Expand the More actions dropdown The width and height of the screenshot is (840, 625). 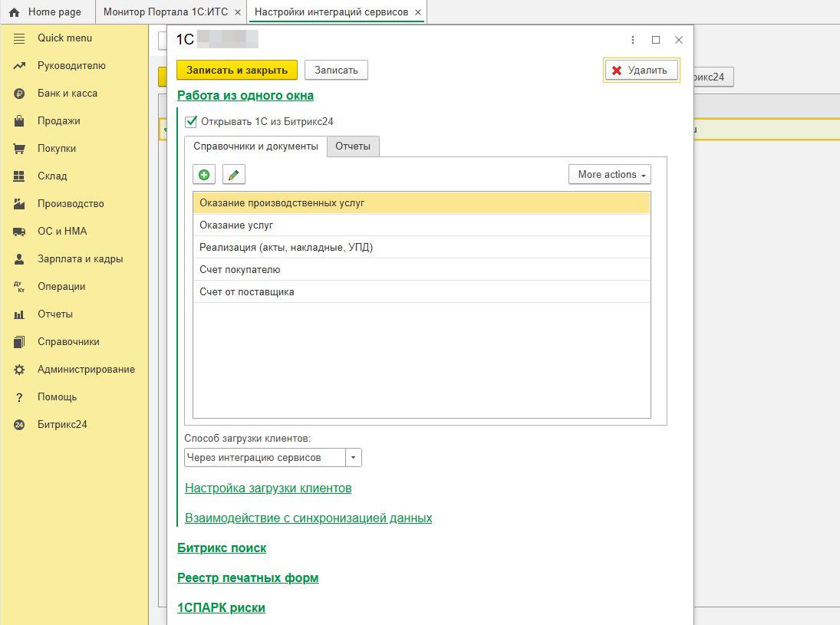(x=609, y=175)
